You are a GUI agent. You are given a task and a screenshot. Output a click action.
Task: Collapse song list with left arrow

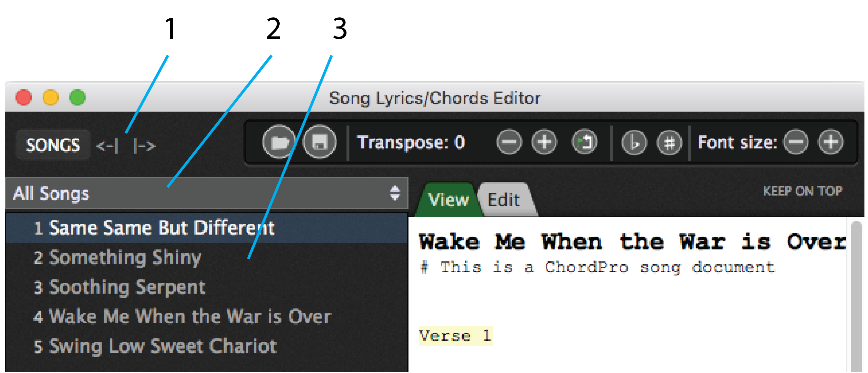(x=107, y=146)
